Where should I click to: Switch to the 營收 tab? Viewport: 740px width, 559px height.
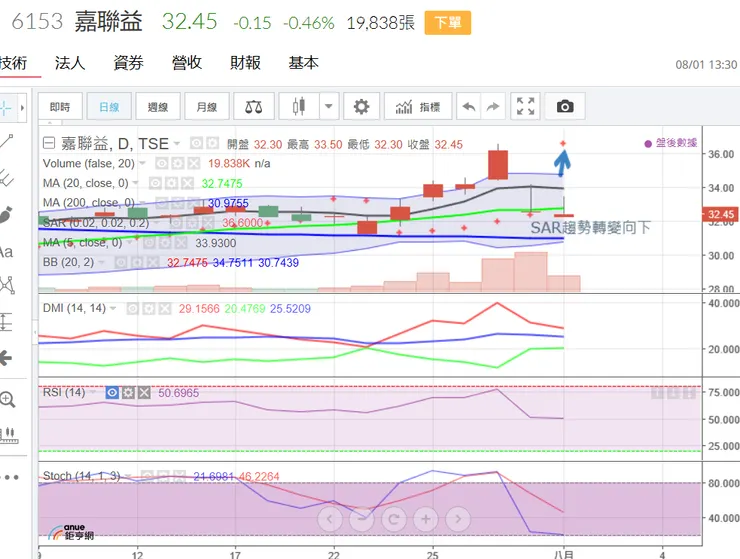click(187, 63)
